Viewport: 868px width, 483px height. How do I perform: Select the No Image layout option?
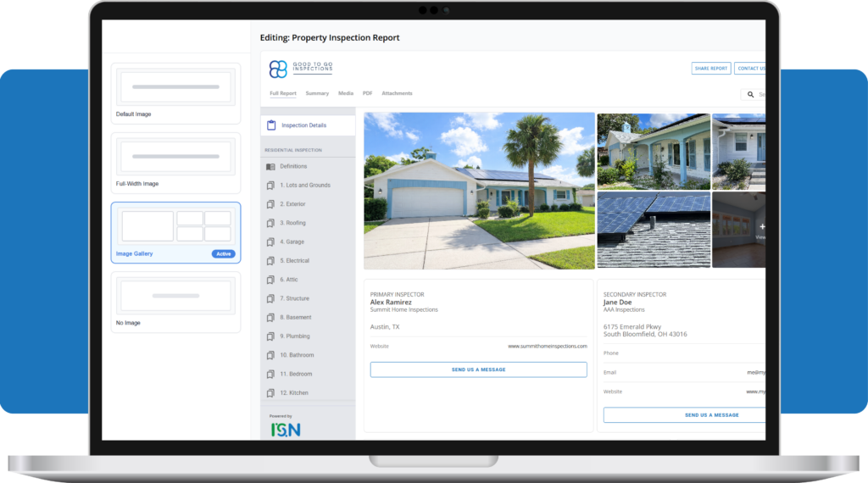coord(175,302)
